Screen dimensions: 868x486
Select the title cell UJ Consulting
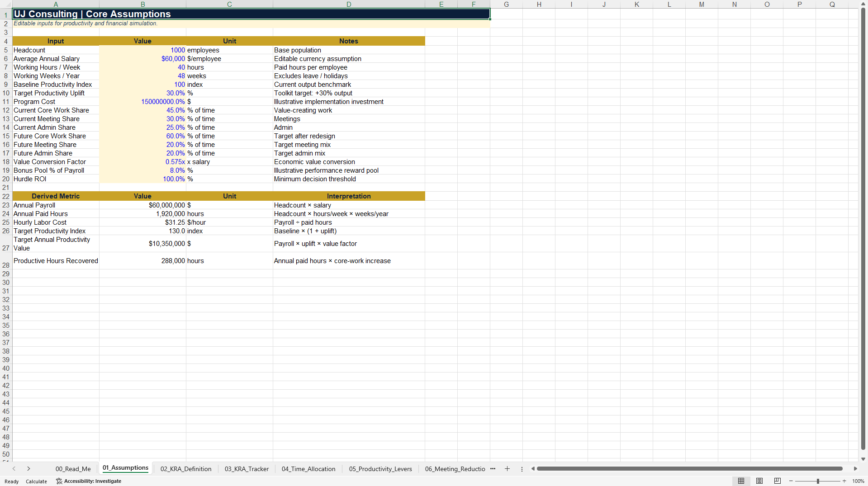point(251,14)
